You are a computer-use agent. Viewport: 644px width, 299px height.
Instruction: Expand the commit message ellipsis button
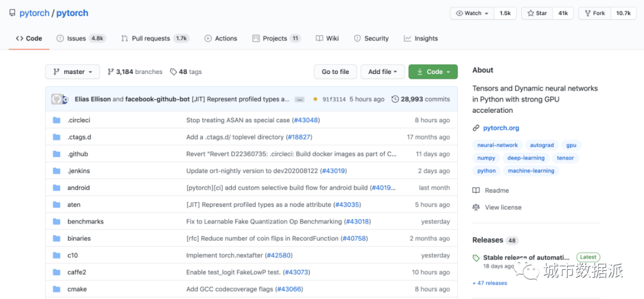coord(299,99)
